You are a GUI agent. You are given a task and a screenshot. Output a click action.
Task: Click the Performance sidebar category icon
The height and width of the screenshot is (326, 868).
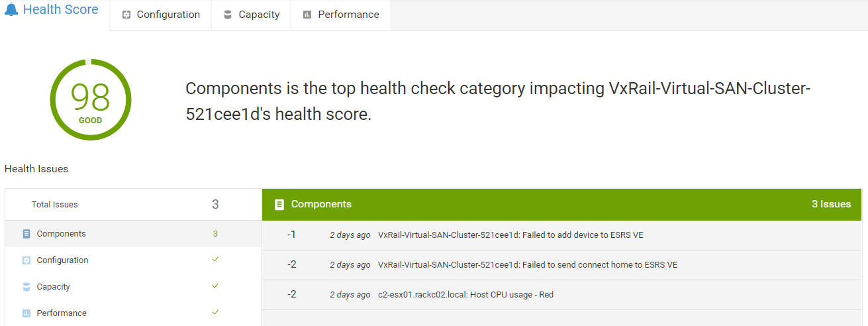(26, 313)
